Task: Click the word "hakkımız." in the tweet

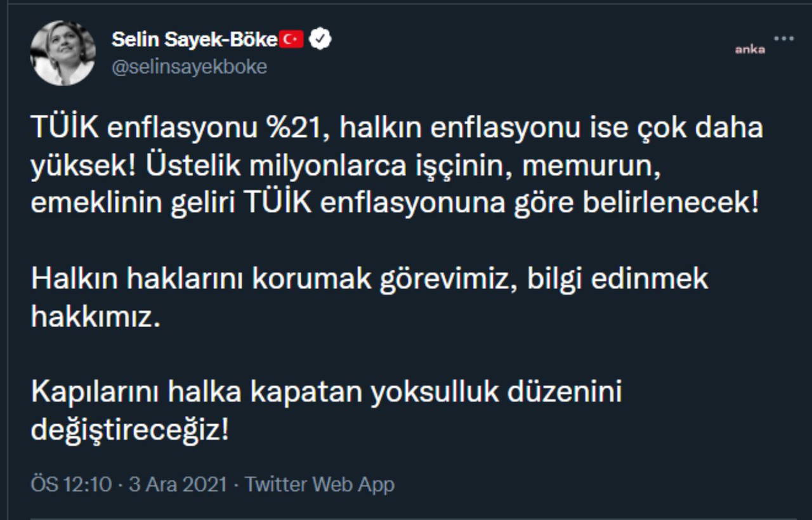Action: (94, 317)
